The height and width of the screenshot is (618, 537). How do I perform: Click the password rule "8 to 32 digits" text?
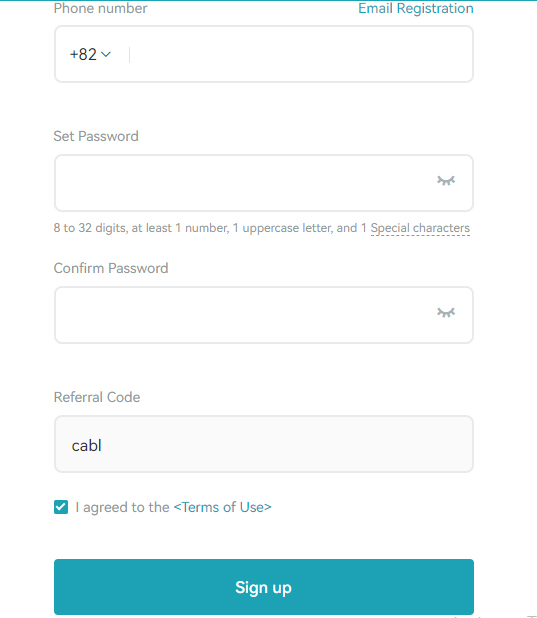[x=90, y=228]
